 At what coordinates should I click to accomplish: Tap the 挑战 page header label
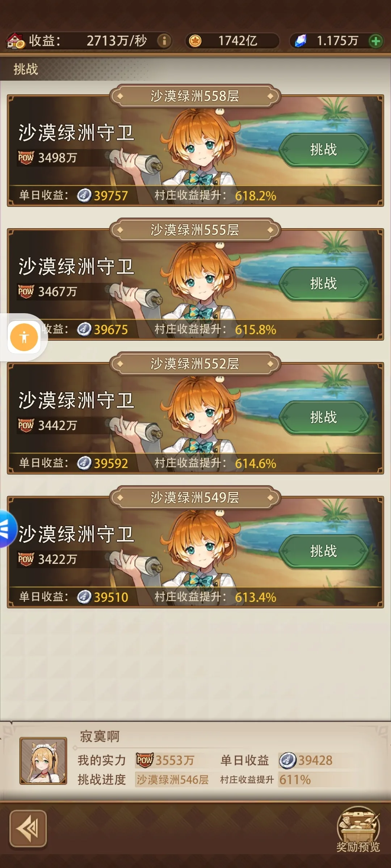point(26,69)
